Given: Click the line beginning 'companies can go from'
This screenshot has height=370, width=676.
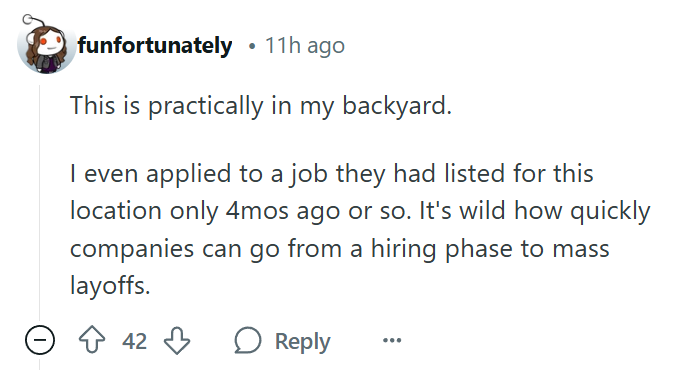Looking at the screenshot, I should pyautogui.click(x=340, y=249).
